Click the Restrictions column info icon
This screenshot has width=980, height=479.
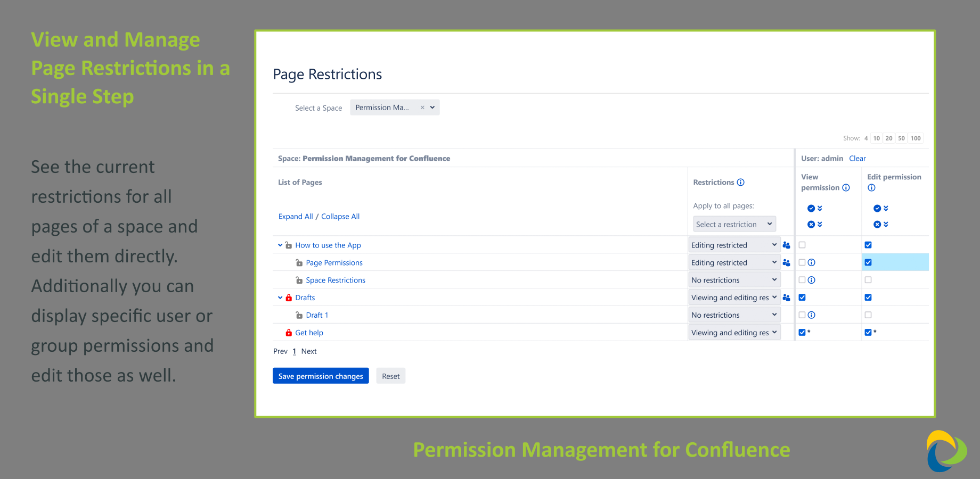pos(740,182)
